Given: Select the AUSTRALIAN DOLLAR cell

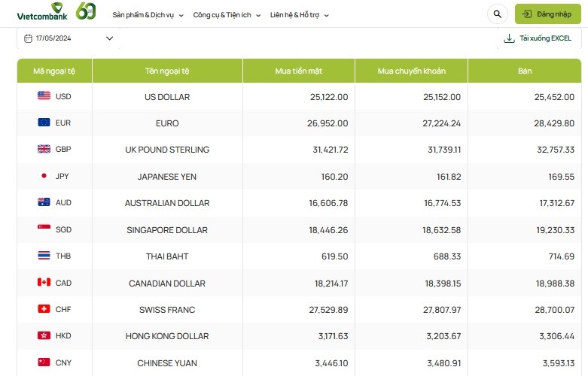Looking at the screenshot, I should pos(167,203).
